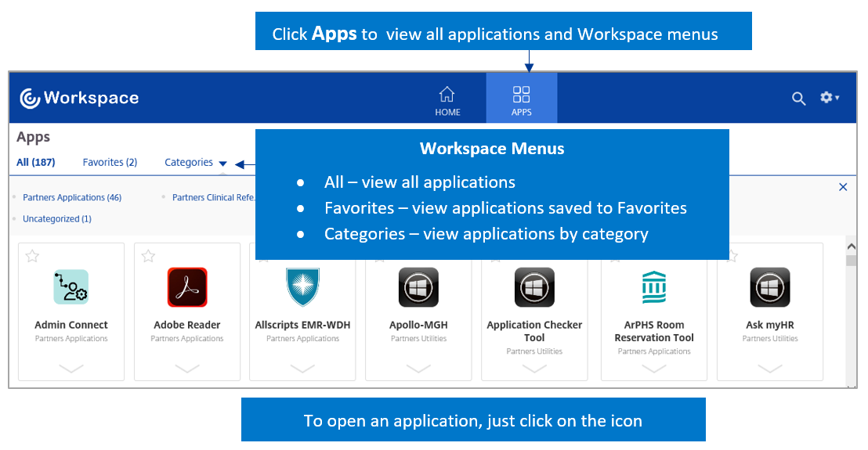Expand details chevron under Ask myHR

(770, 369)
